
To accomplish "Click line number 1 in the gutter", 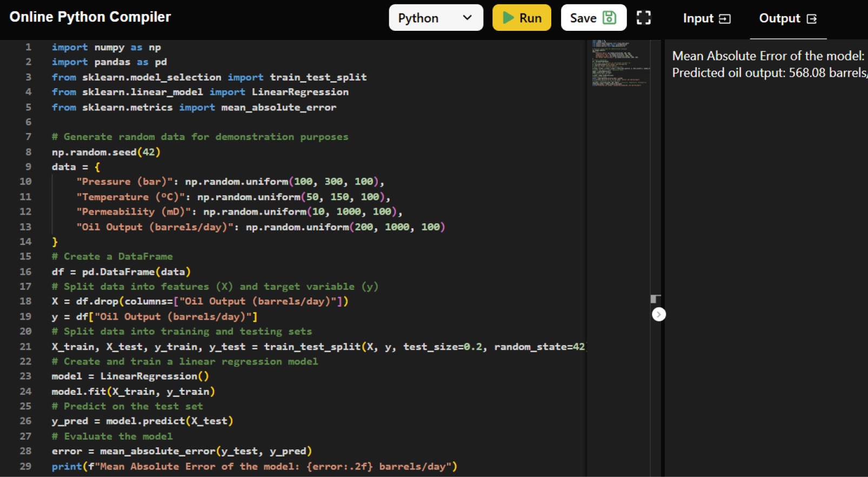I will click(x=28, y=47).
